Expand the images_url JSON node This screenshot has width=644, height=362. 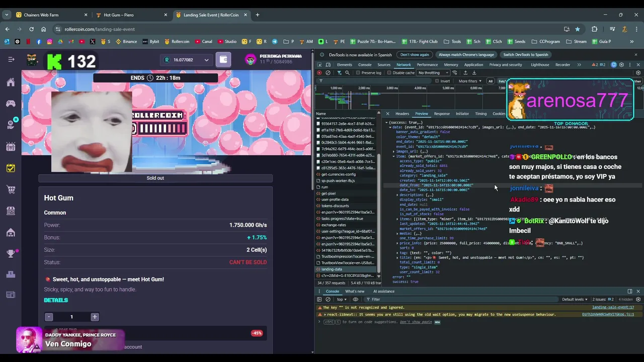coord(394,151)
